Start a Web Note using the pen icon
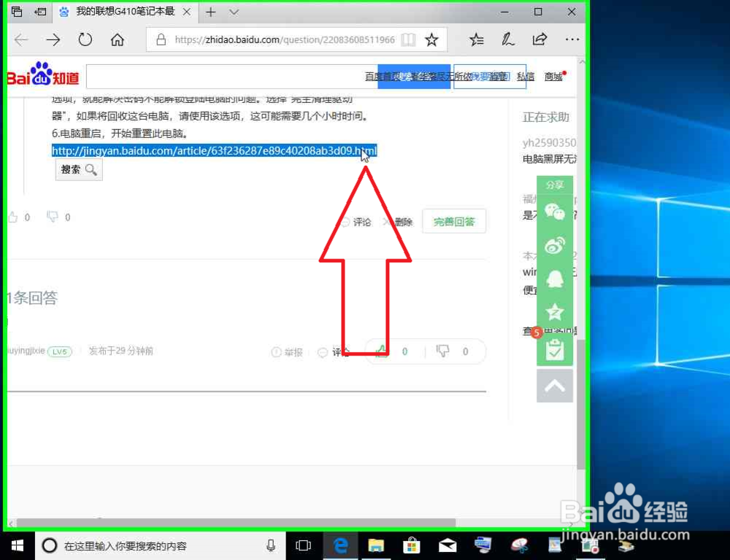730x560 pixels. [x=508, y=39]
